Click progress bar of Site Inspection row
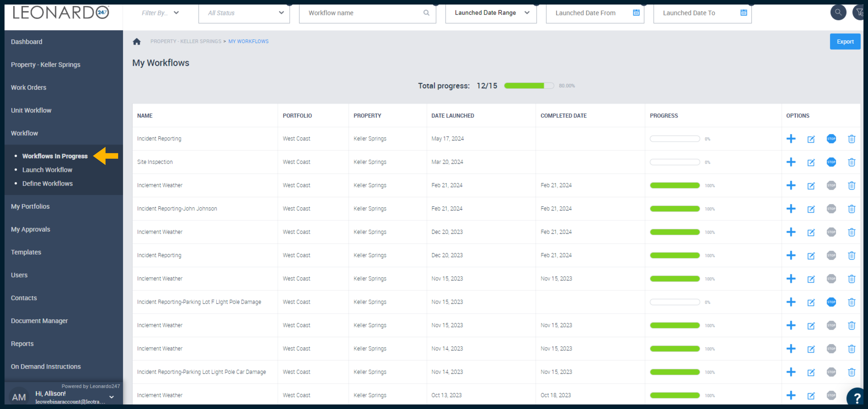The image size is (868, 409). pyautogui.click(x=675, y=162)
